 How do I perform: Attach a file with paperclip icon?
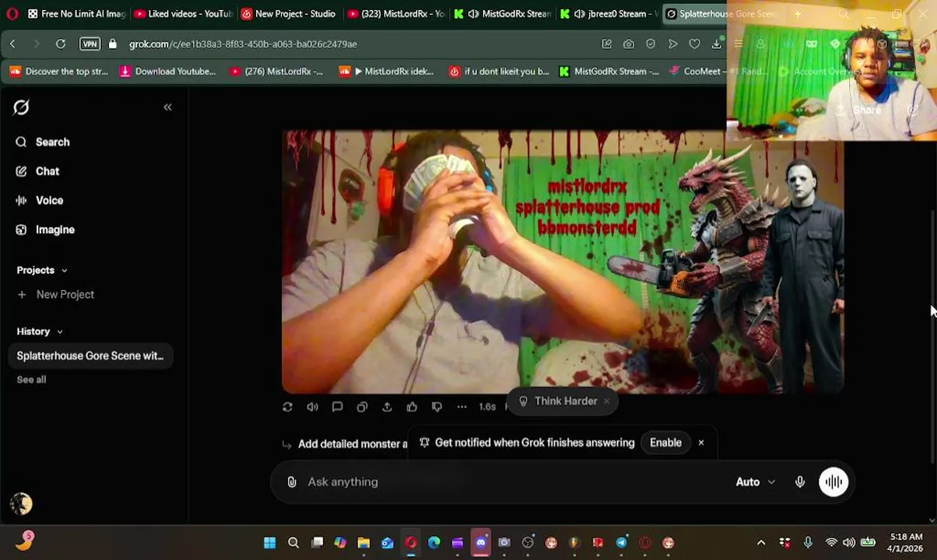pyautogui.click(x=292, y=482)
